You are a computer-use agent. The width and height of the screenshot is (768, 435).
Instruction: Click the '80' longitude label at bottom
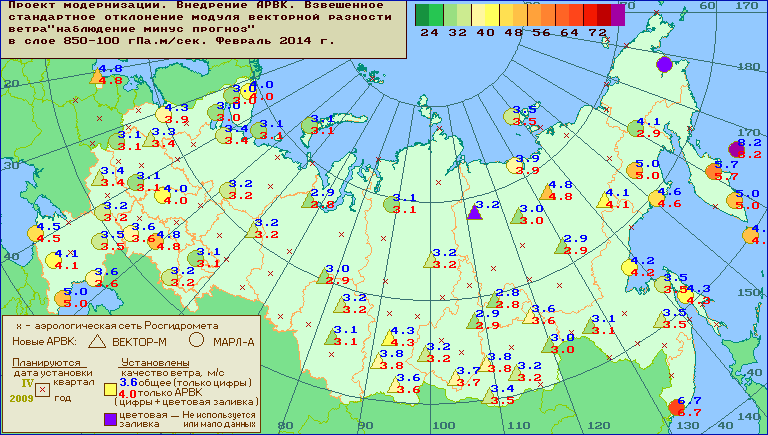[285, 426]
